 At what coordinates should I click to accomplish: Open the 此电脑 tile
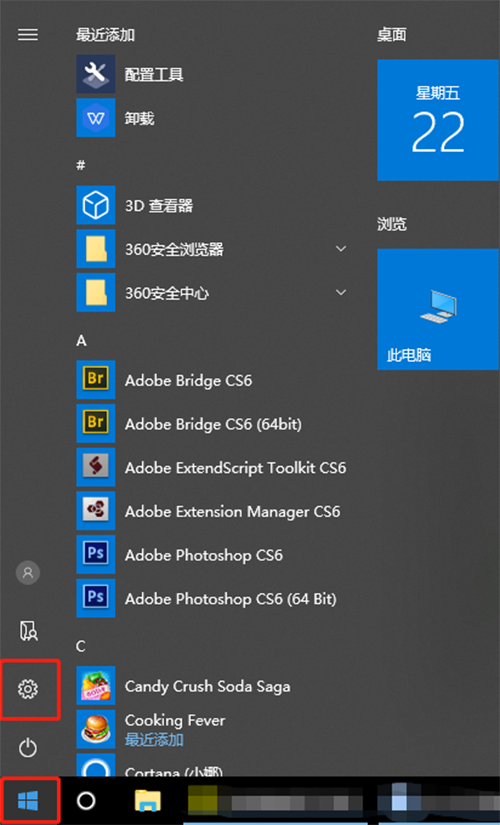438,309
